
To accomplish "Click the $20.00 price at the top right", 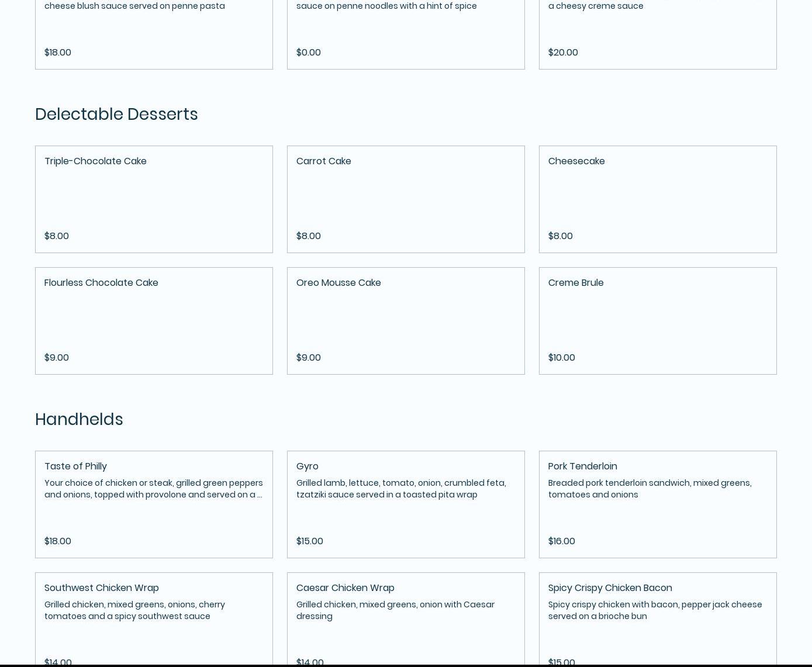I will pos(562,52).
